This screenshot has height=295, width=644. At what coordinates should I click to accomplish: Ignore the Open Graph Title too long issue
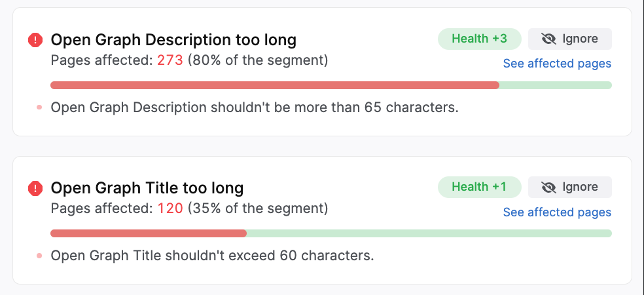click(570, 187)
